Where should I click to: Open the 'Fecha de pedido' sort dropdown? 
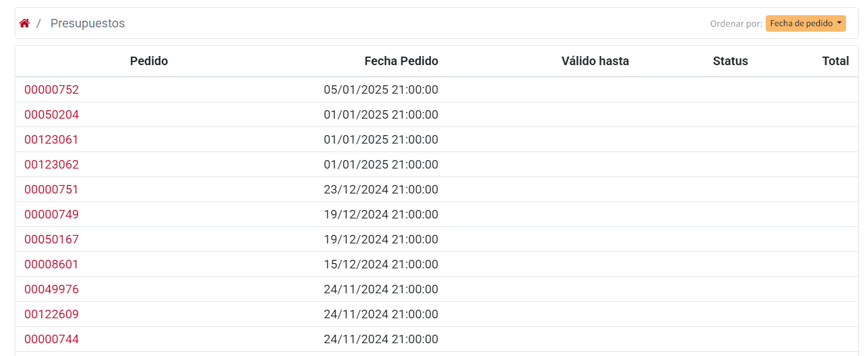[805, 23]
